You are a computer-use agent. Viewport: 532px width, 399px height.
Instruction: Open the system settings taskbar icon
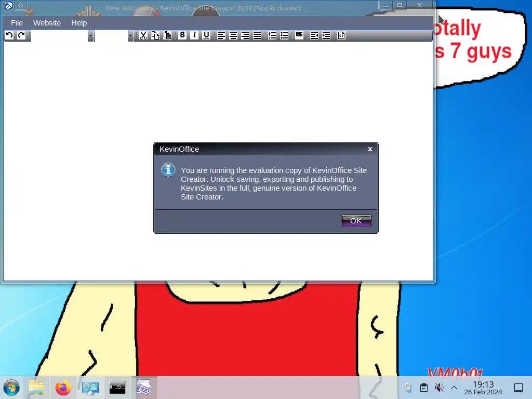point(90,388)
